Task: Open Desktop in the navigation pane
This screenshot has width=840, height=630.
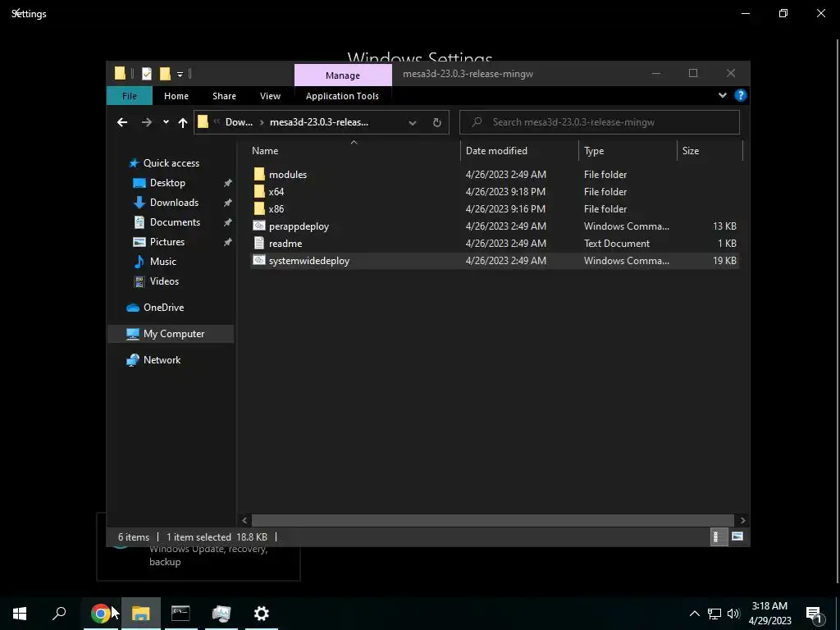Action: click(167, 183)
